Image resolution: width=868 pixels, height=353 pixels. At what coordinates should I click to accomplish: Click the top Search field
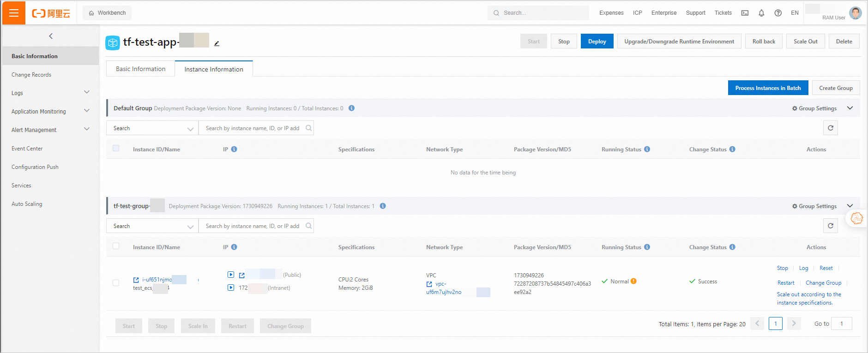click(538, 13)
